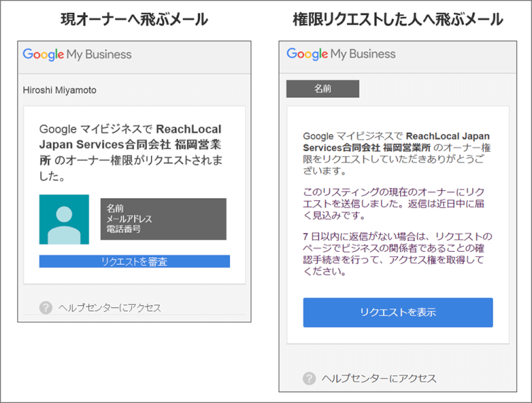Click the blue リクエストを審査 button
Image resolution: width=532 pixels, height=403 pixels.
134,261
